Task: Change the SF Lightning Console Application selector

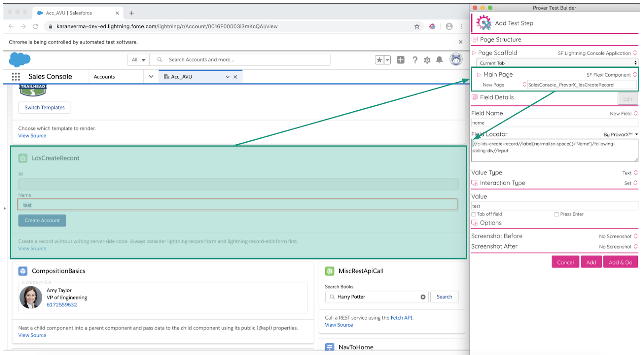Action: tap(597, 53)
